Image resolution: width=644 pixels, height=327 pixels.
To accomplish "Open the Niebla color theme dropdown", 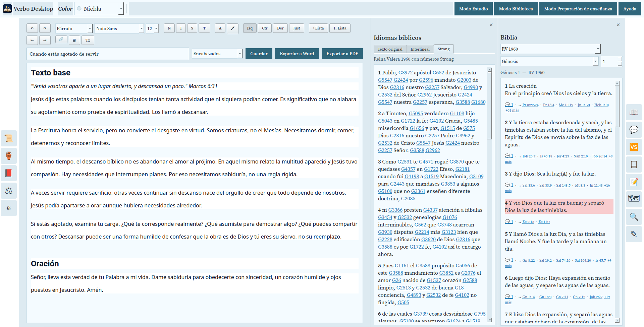I will tap(99, 9).
